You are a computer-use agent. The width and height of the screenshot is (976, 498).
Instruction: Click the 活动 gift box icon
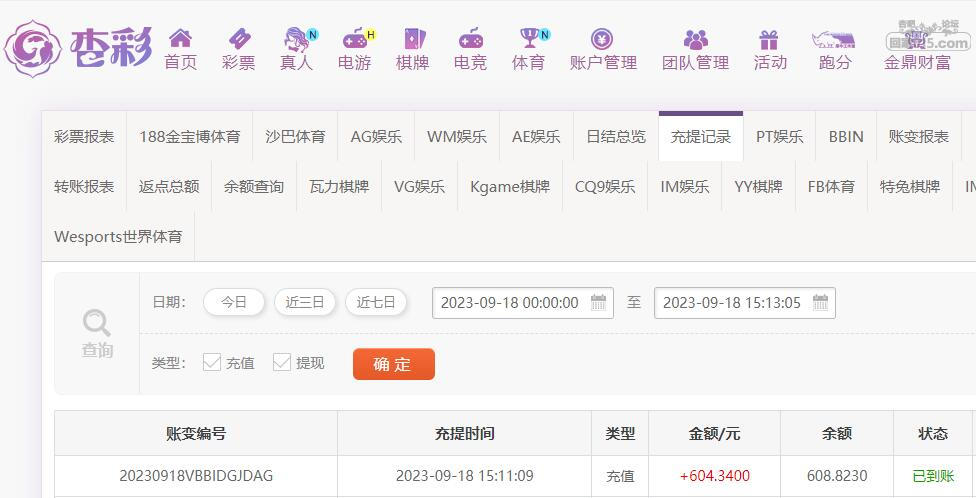pos(769,39)
